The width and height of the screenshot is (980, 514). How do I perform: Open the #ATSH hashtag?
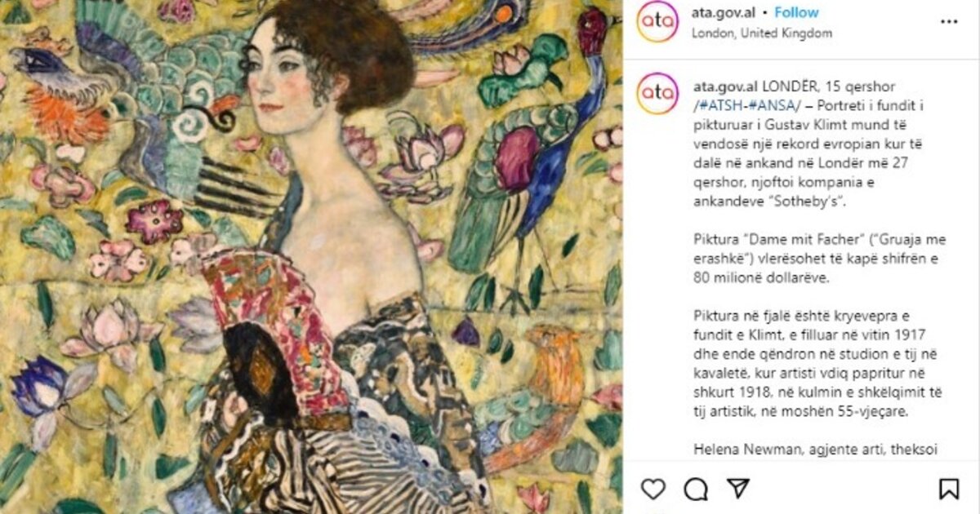coord(719,106)
